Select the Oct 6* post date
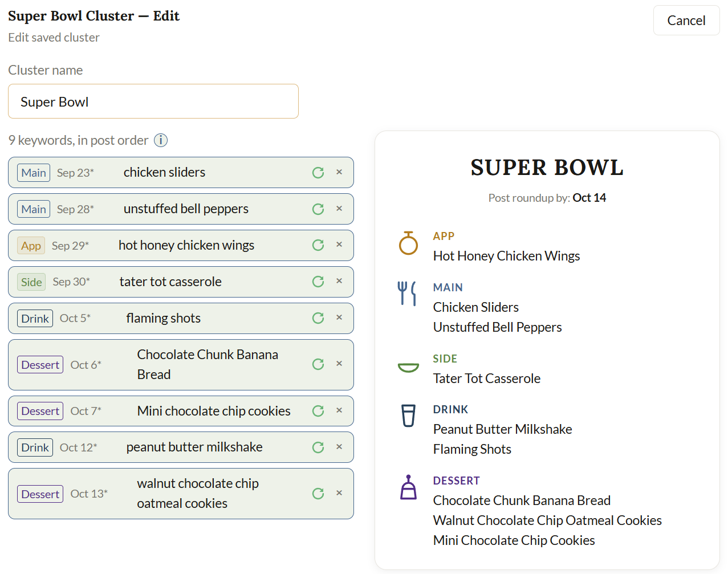This screenshot has width=728, height=574. 86,365
